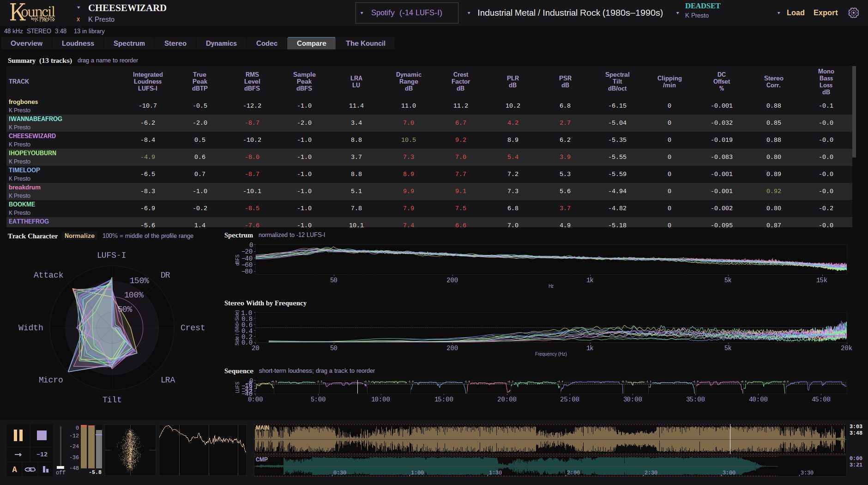Toggle the Normalize option in Track Character
The height and width of the screenshot is (485, 868).
(79, 236)
